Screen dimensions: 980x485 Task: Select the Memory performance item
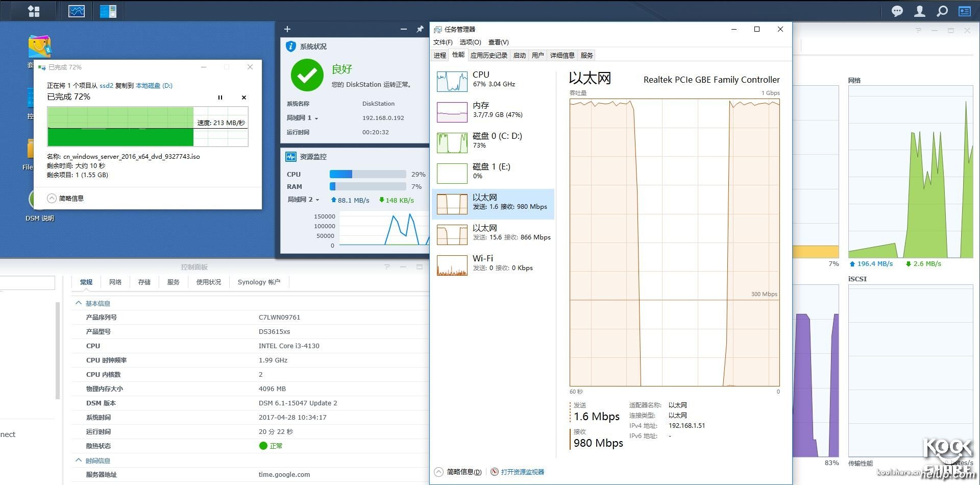coord(493,112)
